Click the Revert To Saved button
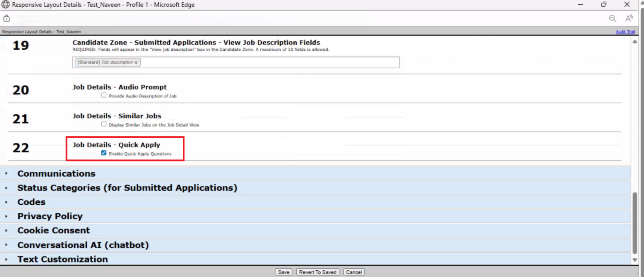The width and height of the screenshot is (644, 277). click(x=317, y=272)
